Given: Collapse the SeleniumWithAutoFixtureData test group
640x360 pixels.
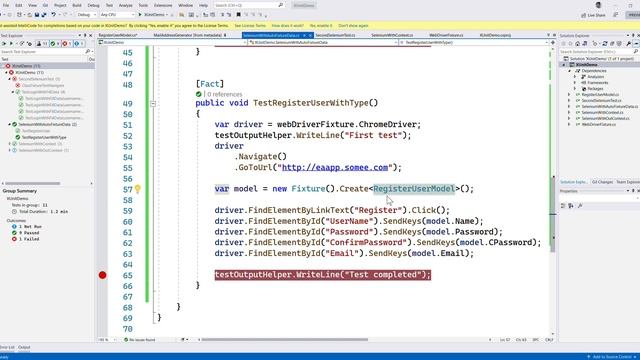Looking at the screenshot, I should [10, 124].
